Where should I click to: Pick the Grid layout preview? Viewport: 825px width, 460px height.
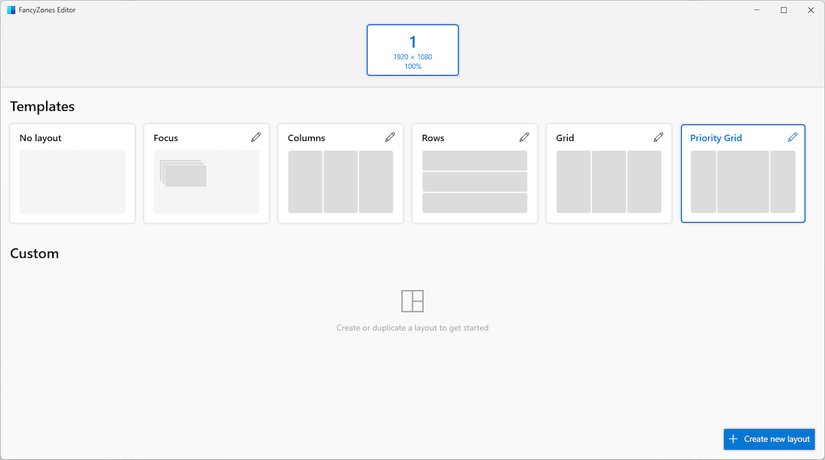(609, 182)
